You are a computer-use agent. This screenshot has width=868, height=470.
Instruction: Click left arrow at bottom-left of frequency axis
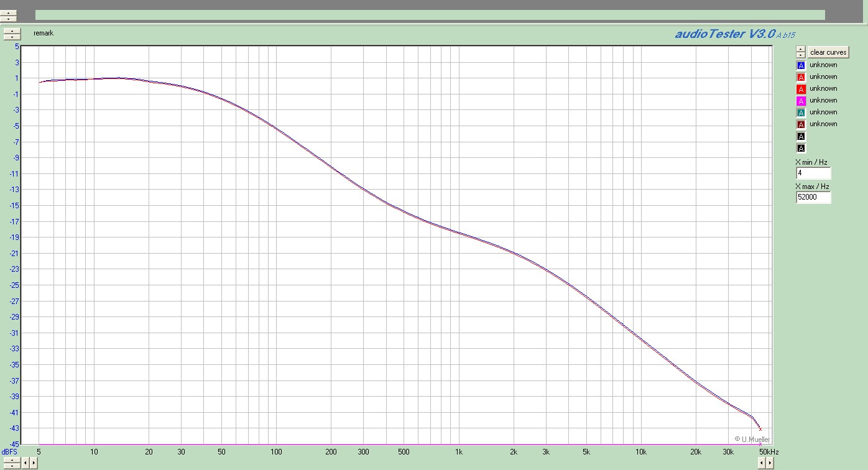coord(25,463)
